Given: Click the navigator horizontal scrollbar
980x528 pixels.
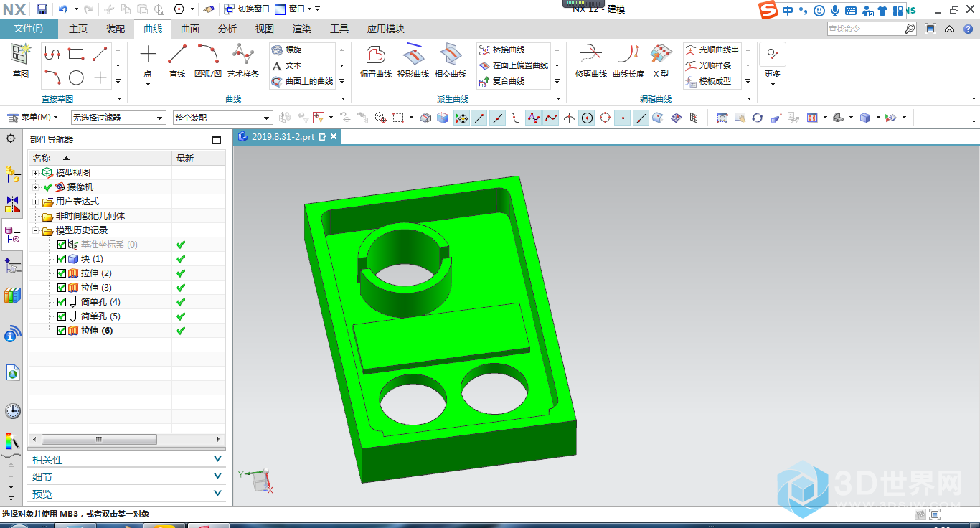Looking at the screenshot, I should [x=99, y=439].
